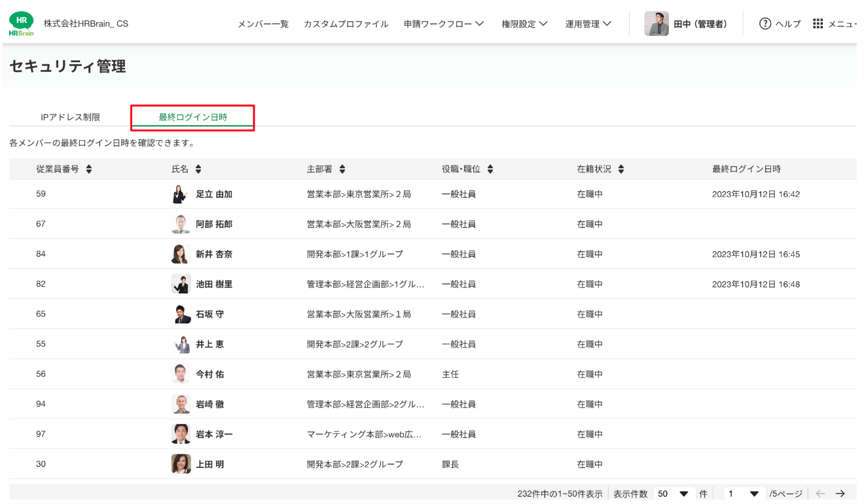
Task: Open the rows-per-page 50 dropdown
Action: click(674, 494)
